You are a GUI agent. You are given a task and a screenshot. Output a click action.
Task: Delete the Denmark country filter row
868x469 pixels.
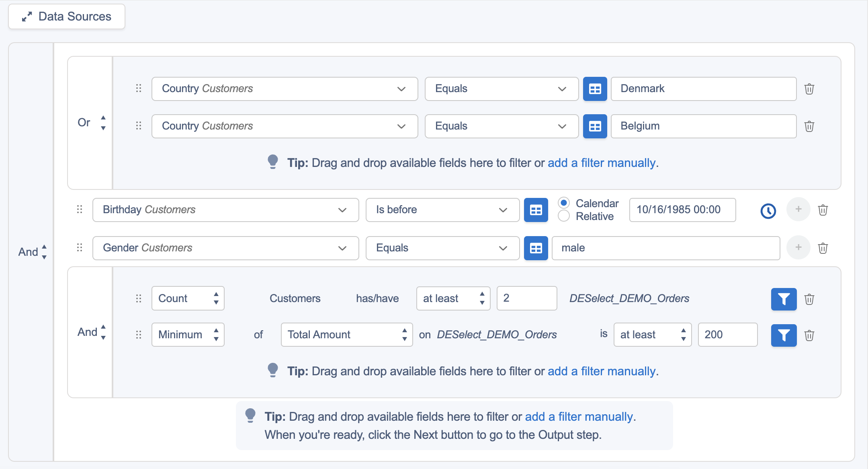click(809, 89)
